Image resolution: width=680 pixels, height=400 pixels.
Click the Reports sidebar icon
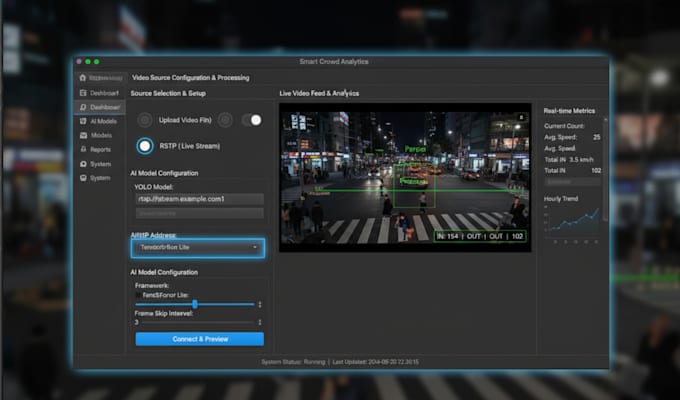[x=83, y=149]
